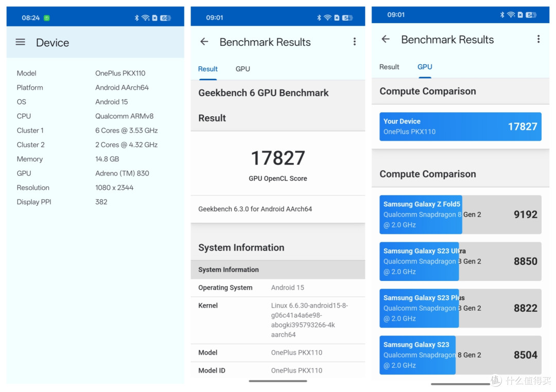Tap the back arrow on the right Benchmark Results screen
The width and height of the screenshot is (556, 392).
click(x=386, y=39)
